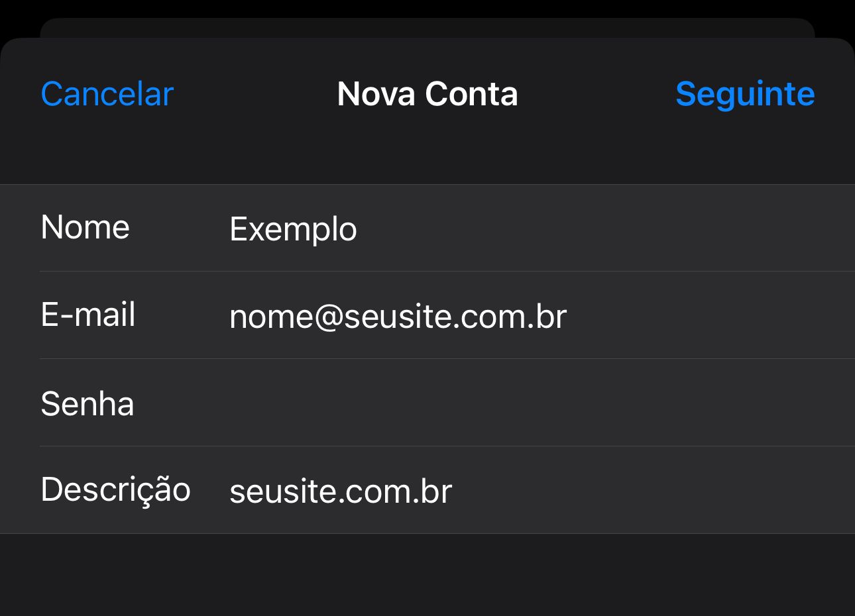Image resolution: width=855 pixels, height=616 pixels.
Task: Click the empty area below the form
Action: pos(427,575)
